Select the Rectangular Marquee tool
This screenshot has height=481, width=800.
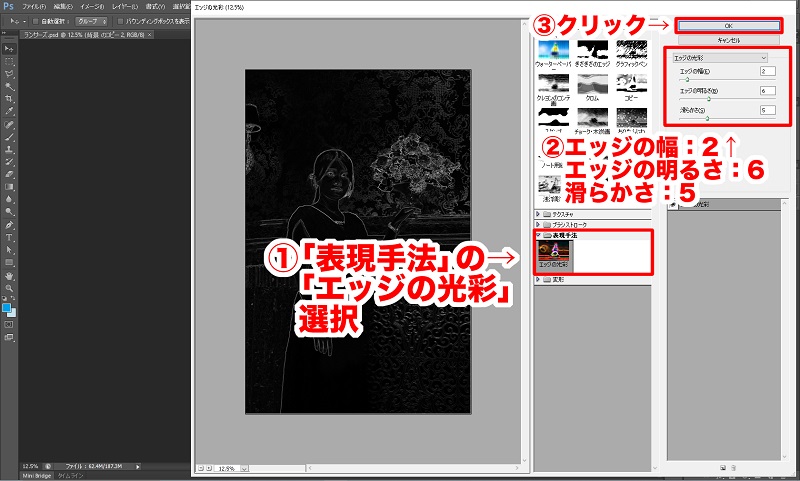9,62
